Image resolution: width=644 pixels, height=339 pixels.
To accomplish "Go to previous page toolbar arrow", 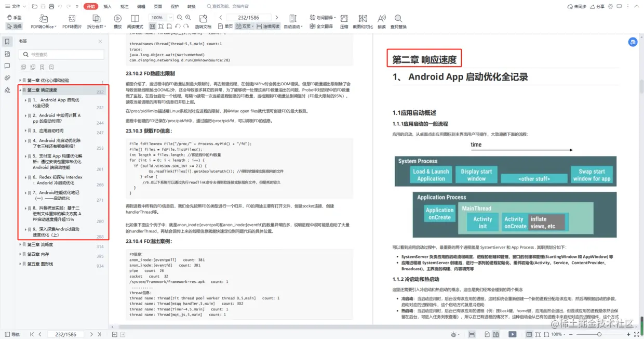I will click(x=220, y=18).
